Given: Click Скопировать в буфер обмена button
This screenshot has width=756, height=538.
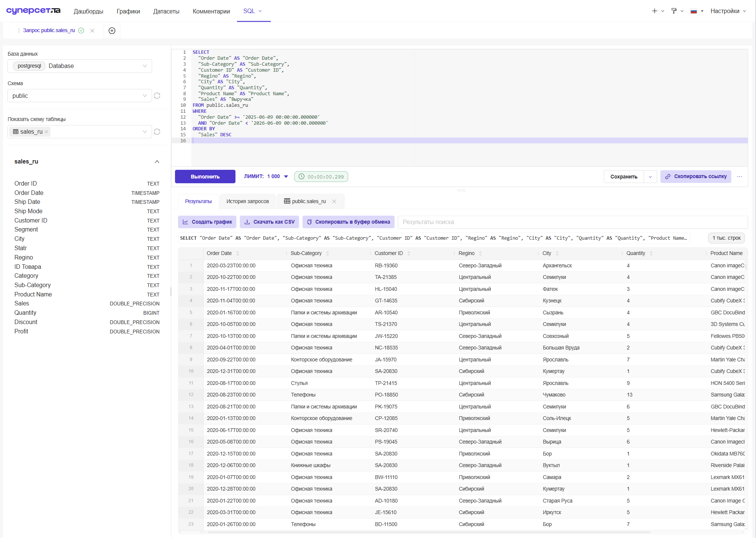Looking at the screenshot, I should pyautogui.click(x=349, y=222).
